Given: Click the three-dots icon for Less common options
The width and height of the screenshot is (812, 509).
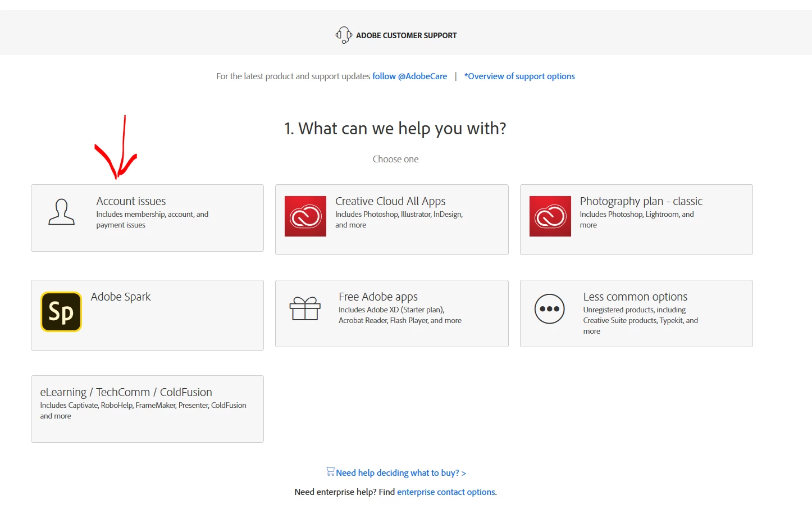Looking at the screenshot, I should pyautogui.click(x=550, y=309).
